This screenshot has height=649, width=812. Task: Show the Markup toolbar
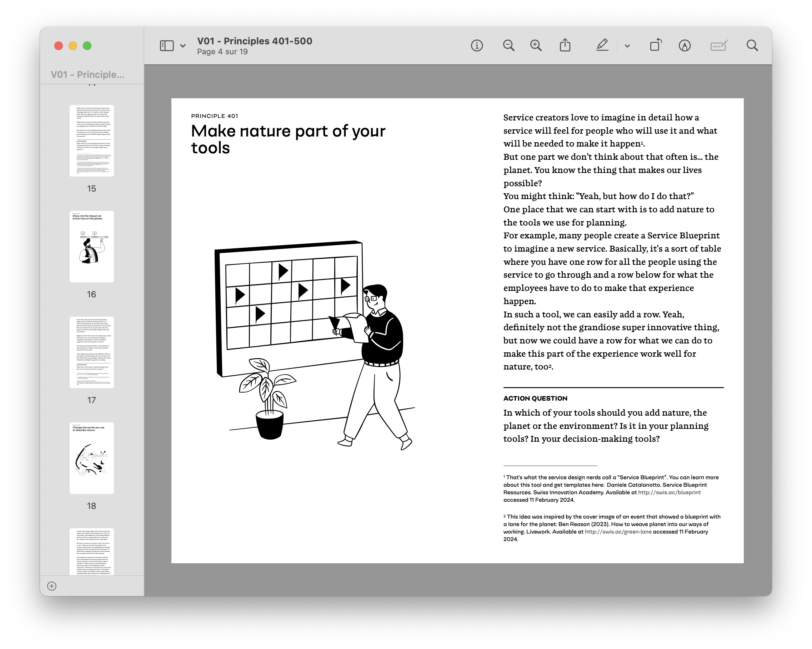pyautogui.click(x=684, y=46)
